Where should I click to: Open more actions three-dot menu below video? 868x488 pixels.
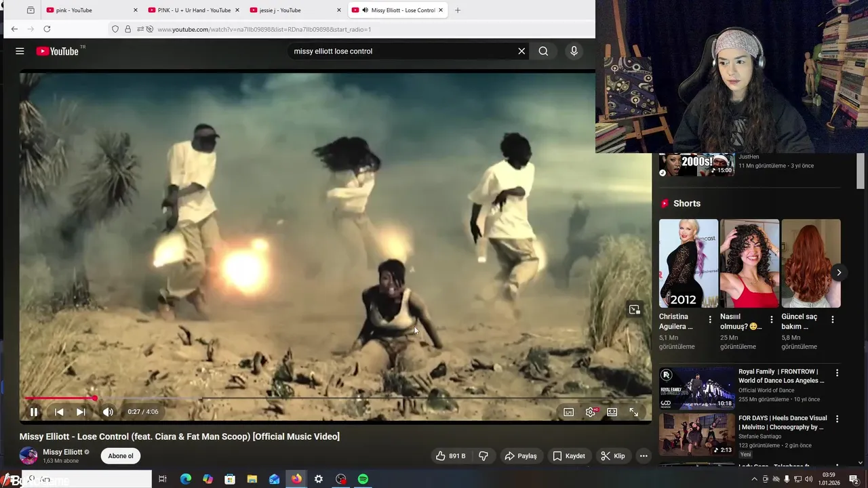pos(644,456)
